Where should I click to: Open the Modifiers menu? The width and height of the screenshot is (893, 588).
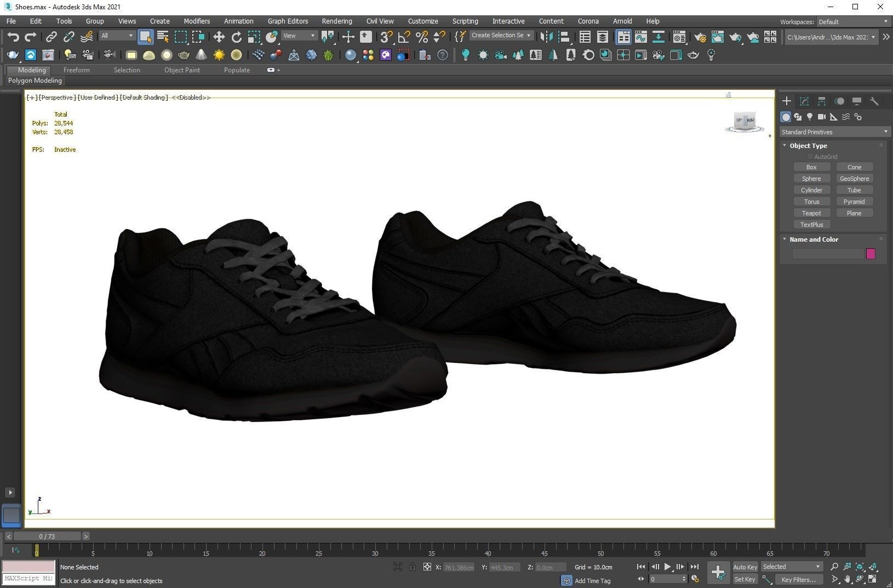pyautogui.click(x=197, y=21)
